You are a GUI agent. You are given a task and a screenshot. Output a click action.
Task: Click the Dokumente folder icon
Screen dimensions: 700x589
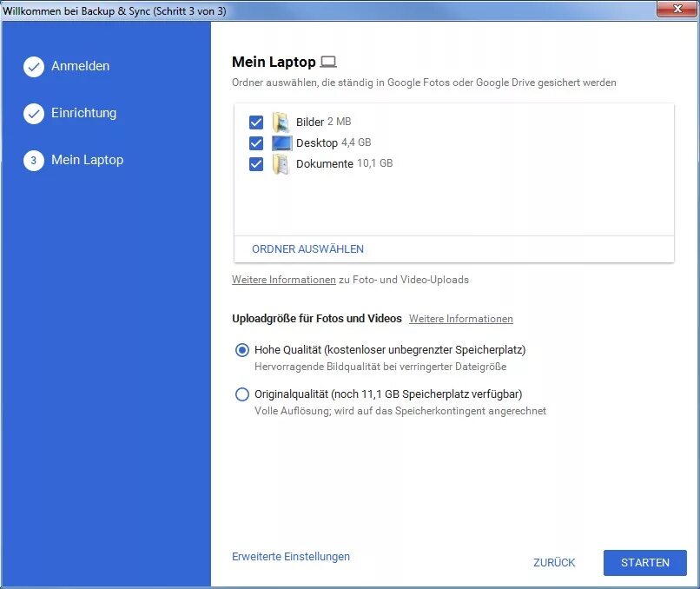point(281,164)
